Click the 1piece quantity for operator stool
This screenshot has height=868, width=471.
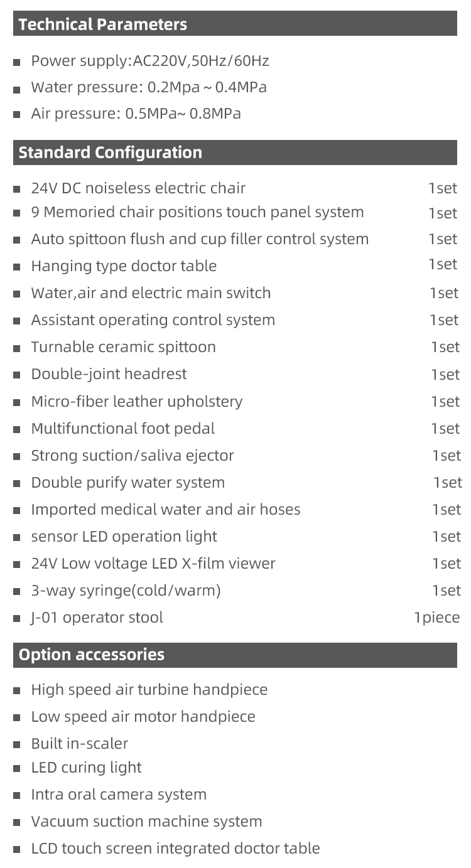[x=436, y=618]
